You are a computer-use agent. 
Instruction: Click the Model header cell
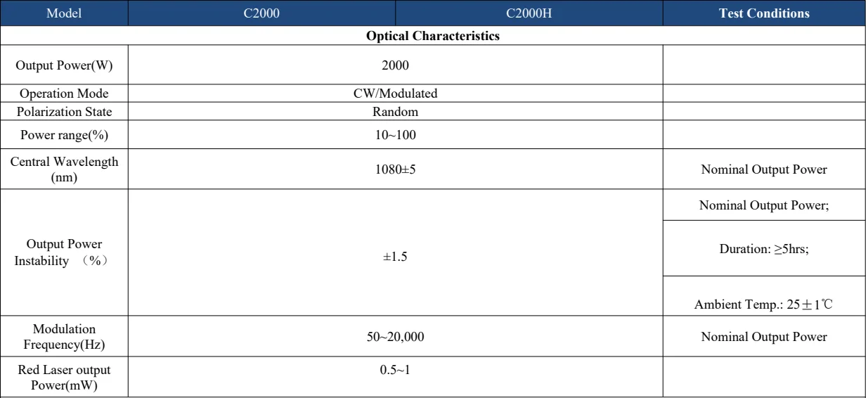(63, 13)
